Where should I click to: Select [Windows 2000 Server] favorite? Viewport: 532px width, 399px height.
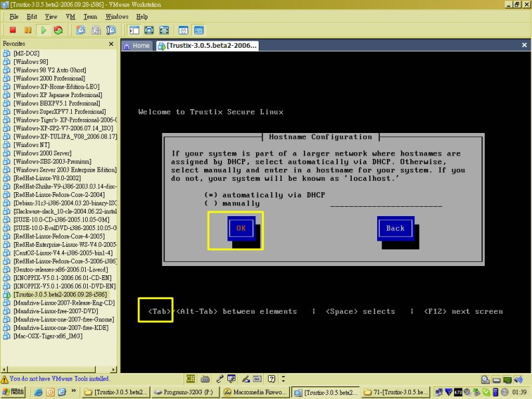click(x=43, y=153)
